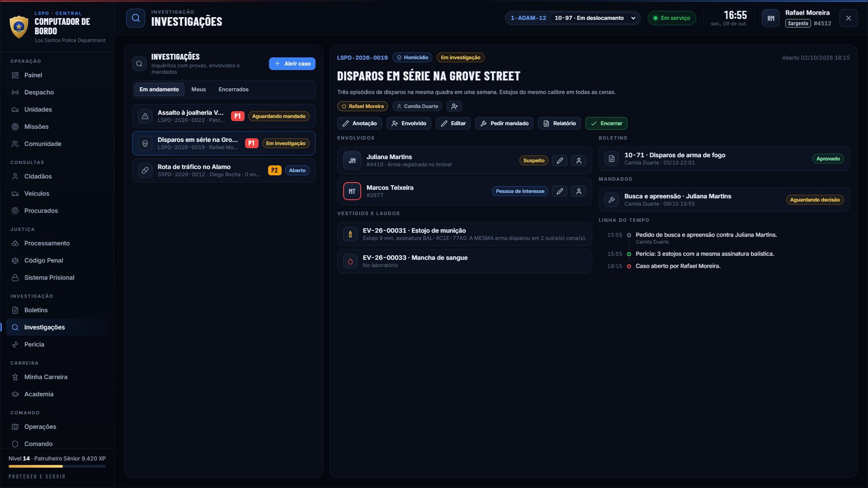Screen dimensions: 868x488
Task: Go to Despacho in the sidebar
Action: tap(57, 92)
